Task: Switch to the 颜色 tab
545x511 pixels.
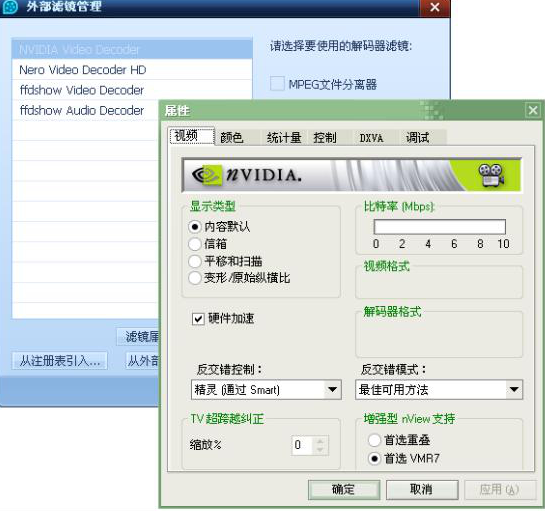Action: click(x=232, y=138)
